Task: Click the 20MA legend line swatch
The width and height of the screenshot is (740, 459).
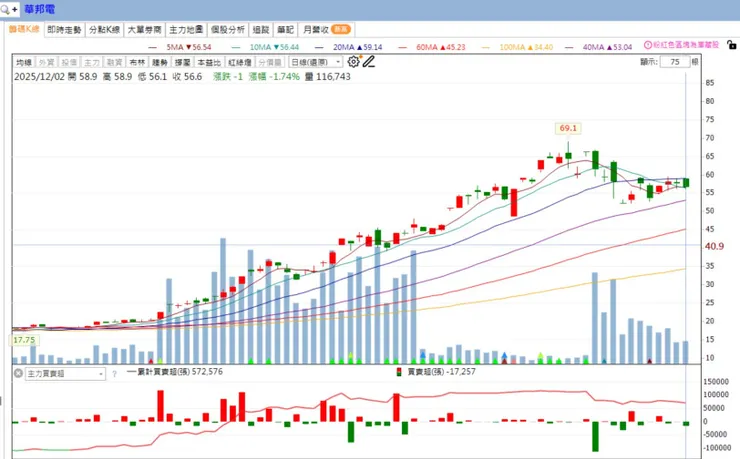Action: [x=319, y=47]
